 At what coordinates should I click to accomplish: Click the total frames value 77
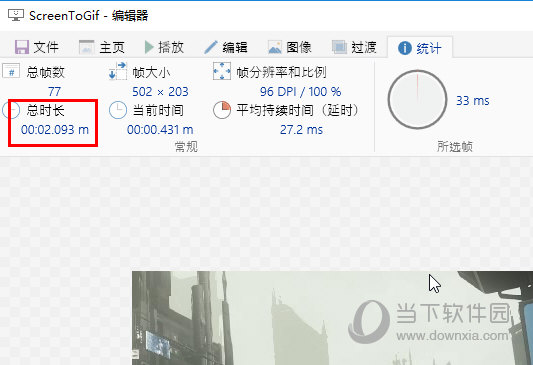(54, 91)
